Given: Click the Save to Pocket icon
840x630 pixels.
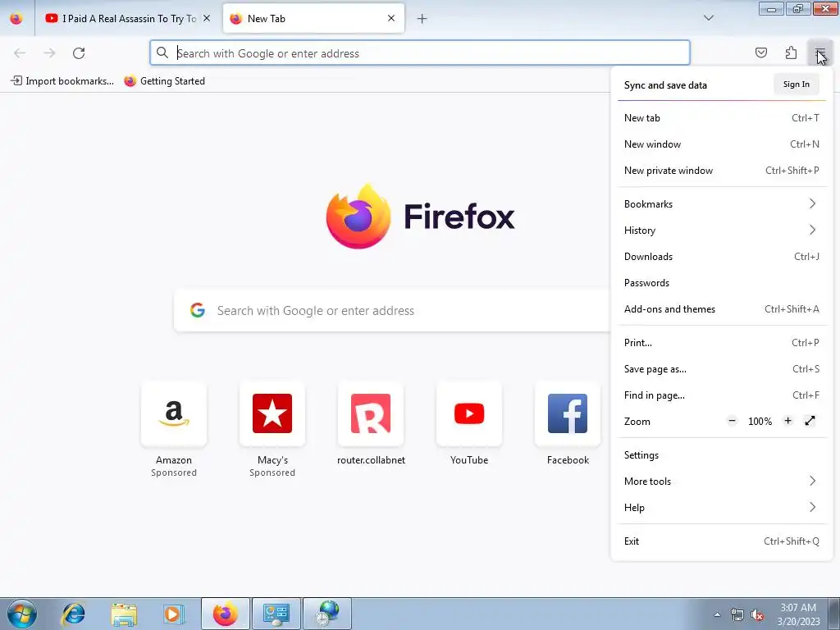Looking at the screenshot, I should tap(761, 52).
